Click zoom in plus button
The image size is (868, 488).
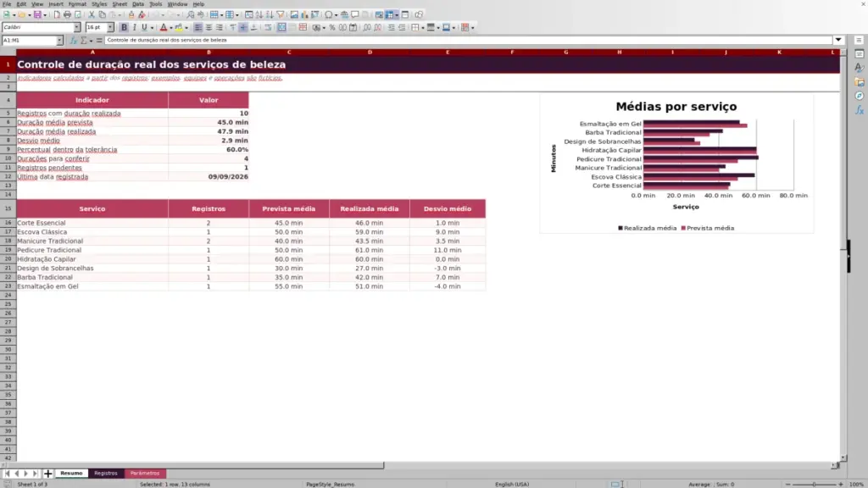(x=840, y=484)
